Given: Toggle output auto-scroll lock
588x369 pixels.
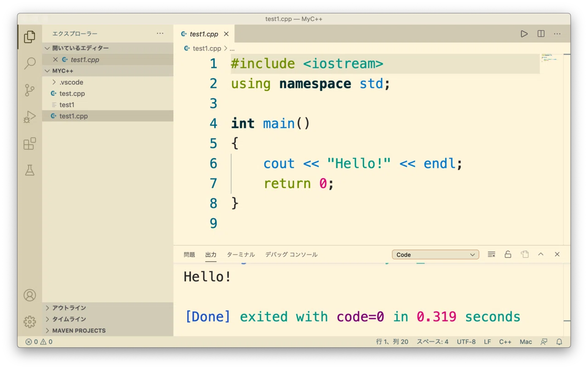Looking at the screenshot, I should pyautogui.click(x=508, y=254).
